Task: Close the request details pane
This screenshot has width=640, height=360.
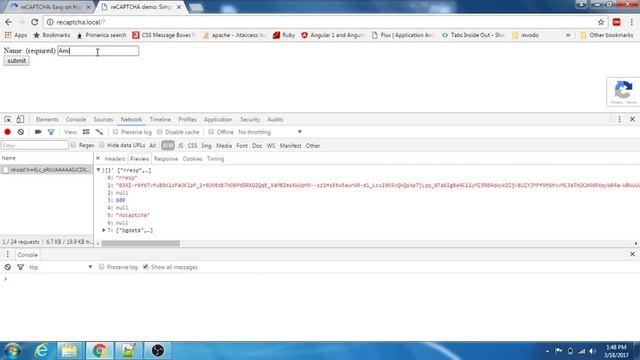Action: pos(98,158)
